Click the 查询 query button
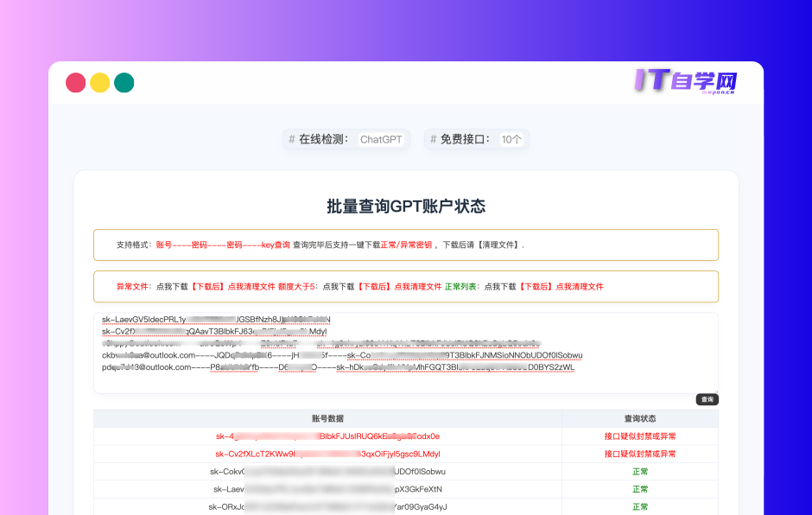Viewport: 812px width, 515px height. (707, 399)
